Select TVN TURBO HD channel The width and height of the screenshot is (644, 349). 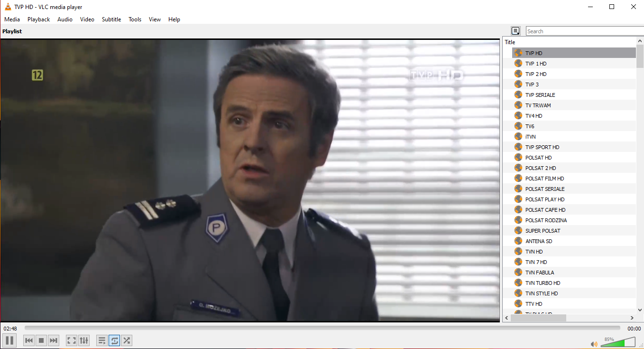click(x=574, y=283)
